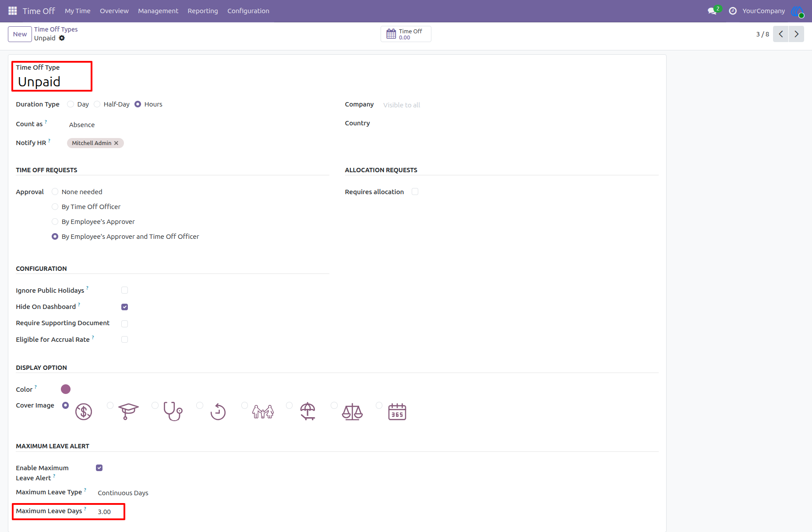812x532 pixels.
Task: Toggle Require Supporting Document checkbox
Action: (x=125, y=323)
